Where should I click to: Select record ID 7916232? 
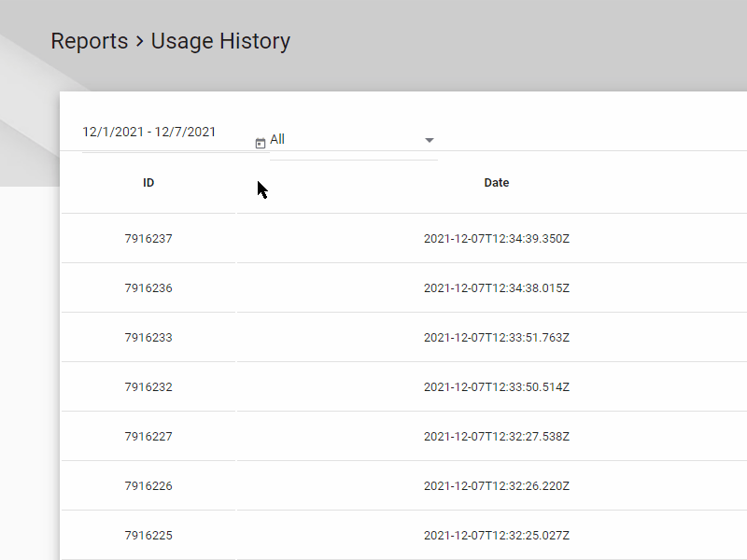click(148, 387)
